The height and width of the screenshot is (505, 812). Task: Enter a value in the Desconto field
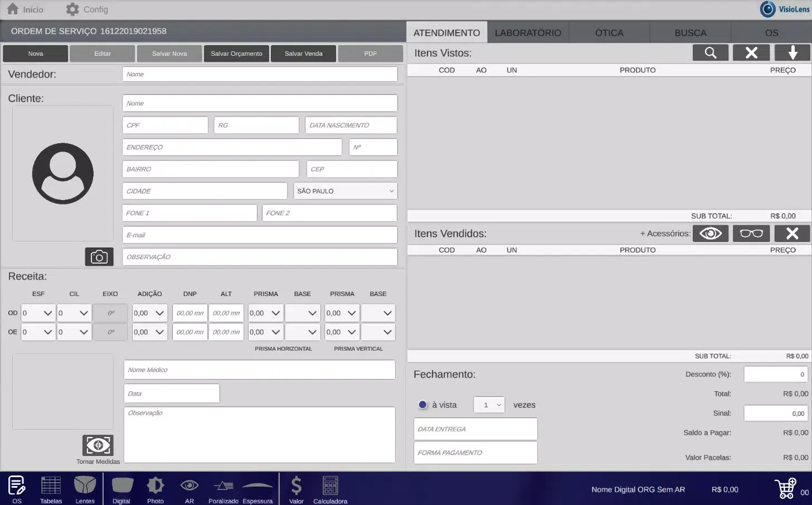[775, 374]
